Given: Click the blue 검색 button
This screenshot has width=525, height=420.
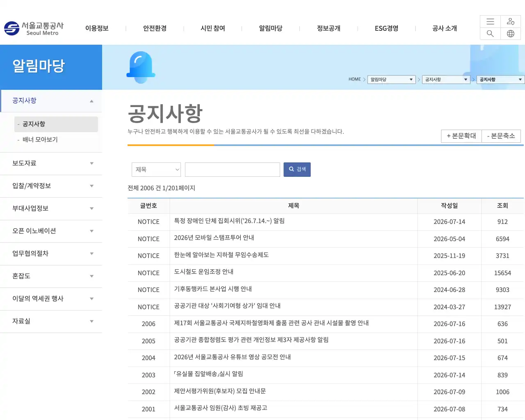Looking at the screenshot, I should (x=297, y=170).
